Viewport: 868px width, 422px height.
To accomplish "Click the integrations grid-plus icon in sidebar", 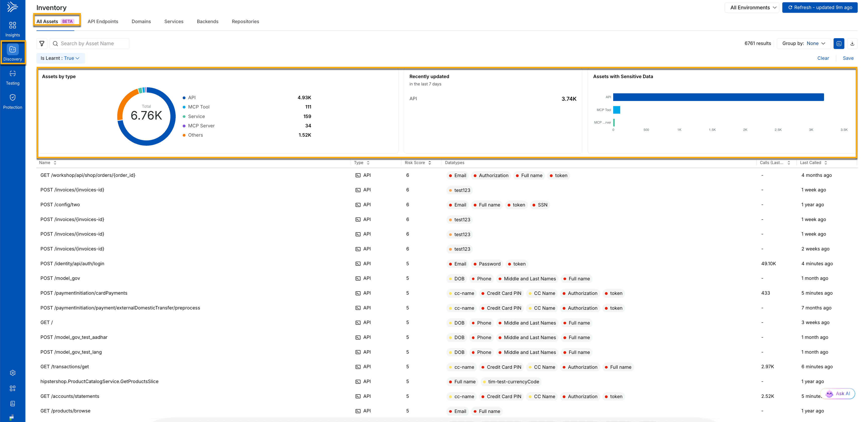I will tap(13, 388).
